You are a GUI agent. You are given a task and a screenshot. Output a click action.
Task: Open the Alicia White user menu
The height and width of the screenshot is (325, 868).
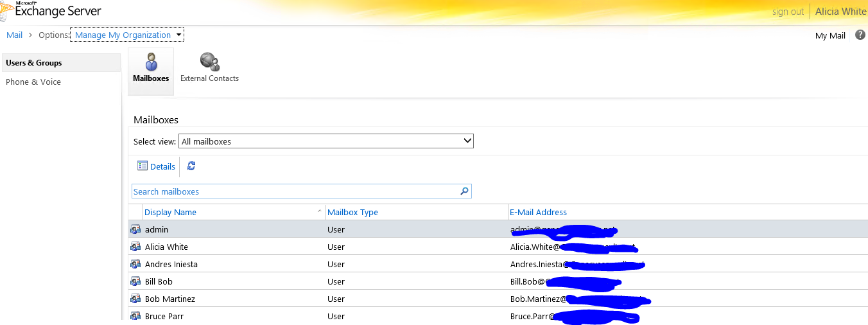coord(840,12)
